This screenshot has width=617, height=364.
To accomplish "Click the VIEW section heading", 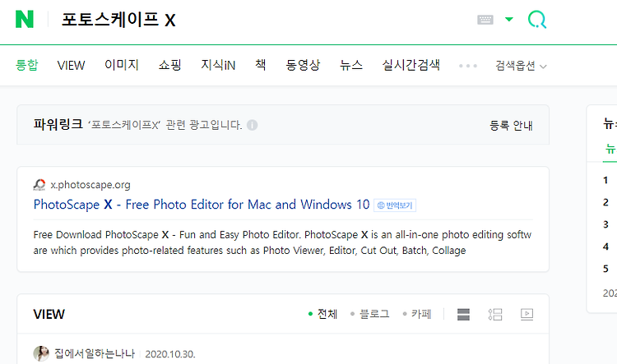I will click(x=49, y=315).
